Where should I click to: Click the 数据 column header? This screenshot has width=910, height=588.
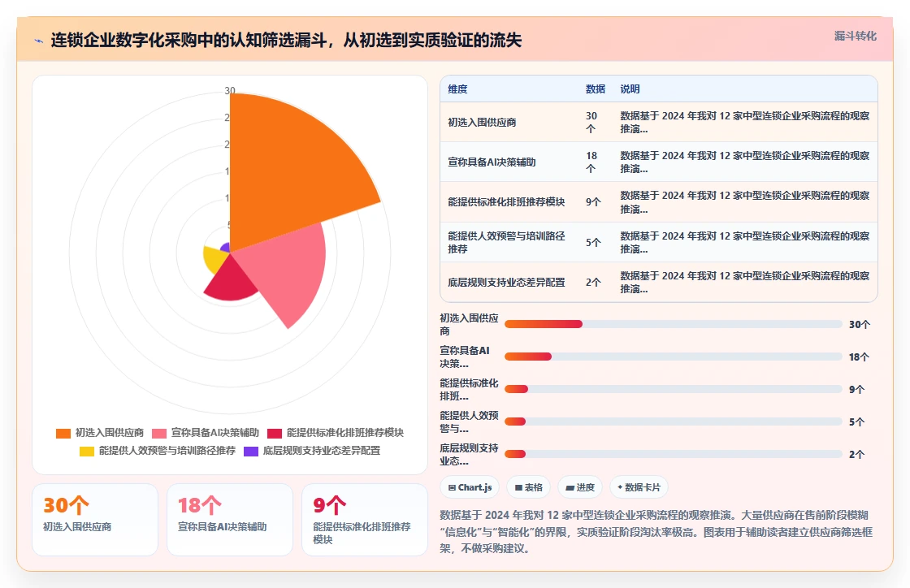(596, 89)
